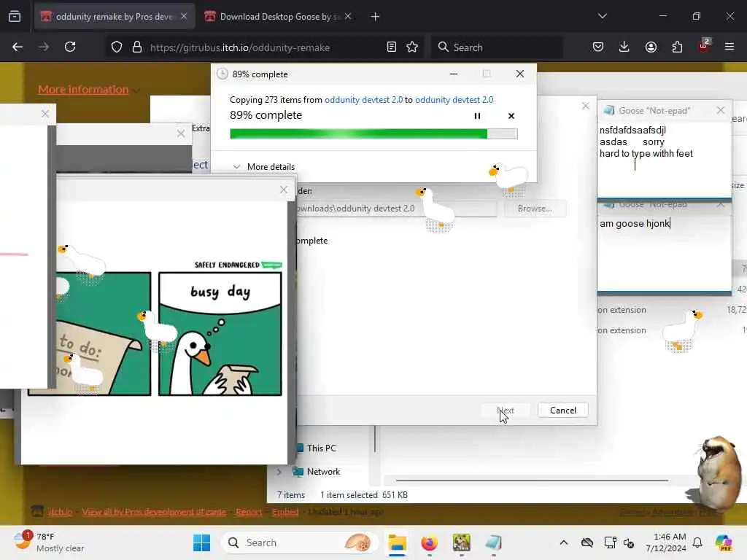Screen dimensions: 747x560
Task: Reload the current page
Action: pos(70,47)
